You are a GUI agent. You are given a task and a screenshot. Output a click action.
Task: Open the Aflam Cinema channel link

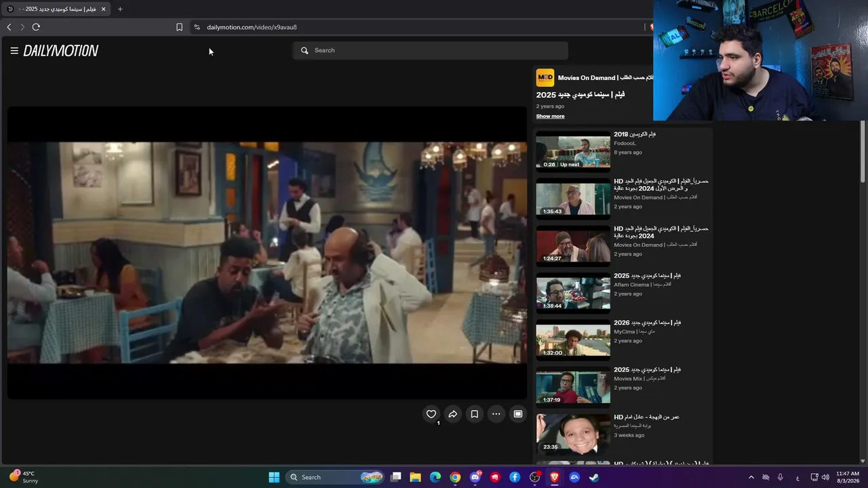[642, 285]
